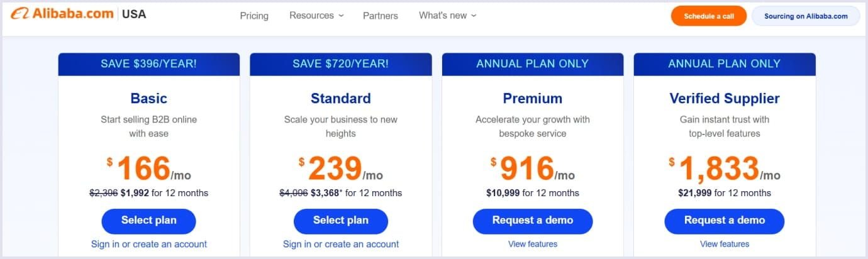868x259 pixels.
Task: Expand the What's new dropdown
Action: point(448,16)
